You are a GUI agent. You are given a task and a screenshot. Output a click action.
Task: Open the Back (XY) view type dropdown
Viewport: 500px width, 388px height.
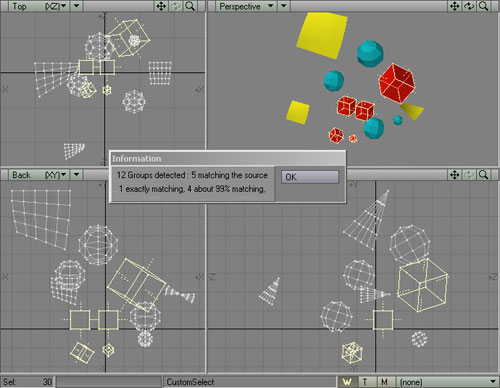tap(39, 175)
